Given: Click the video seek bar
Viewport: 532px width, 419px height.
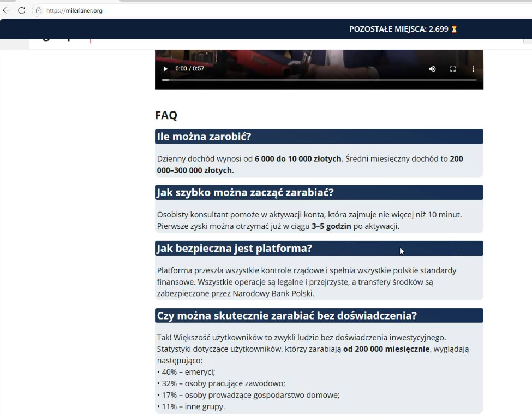Looking at the screenshot, I should (319, 80).
